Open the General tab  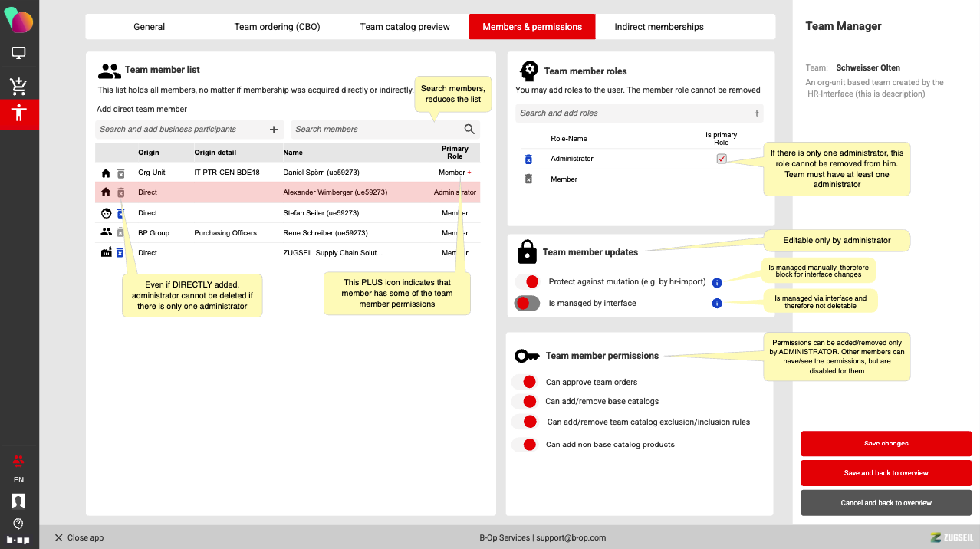pyautogui.click(x=150, y=27)
